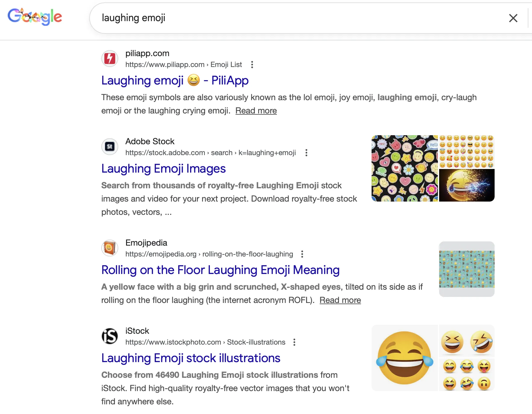The height and width of the screenshot is (414, 532).
Task: Click the Emojipedia pattern thumbnail
Action: point(467,269)
